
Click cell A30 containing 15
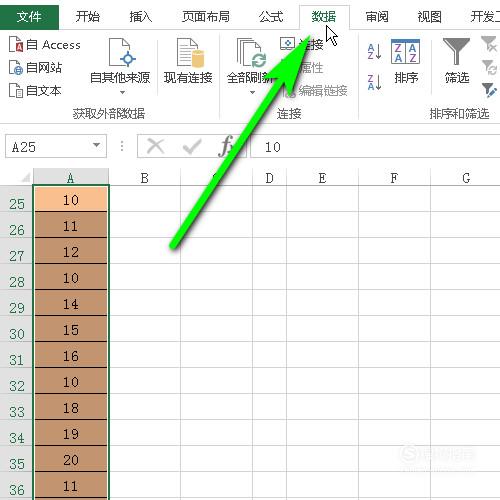71,329
